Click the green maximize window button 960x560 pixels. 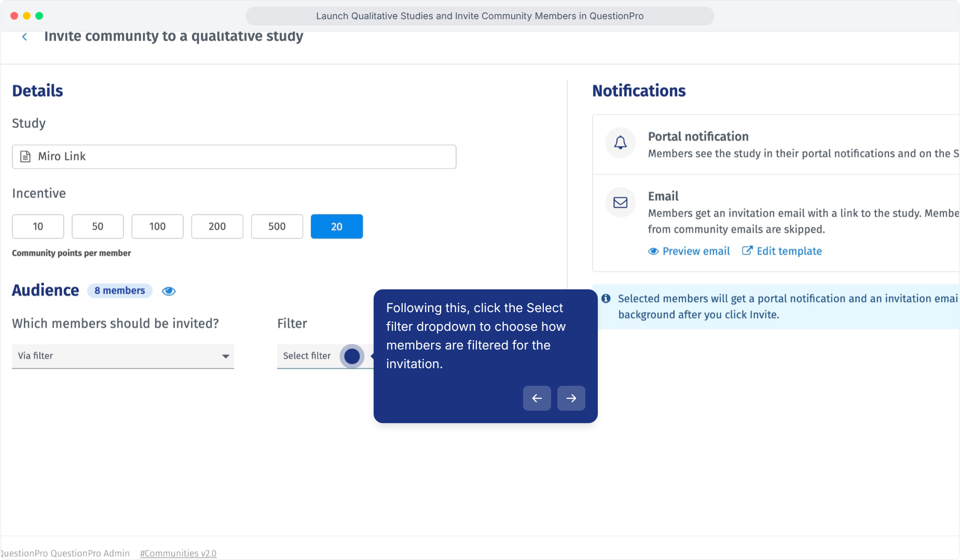39,16
